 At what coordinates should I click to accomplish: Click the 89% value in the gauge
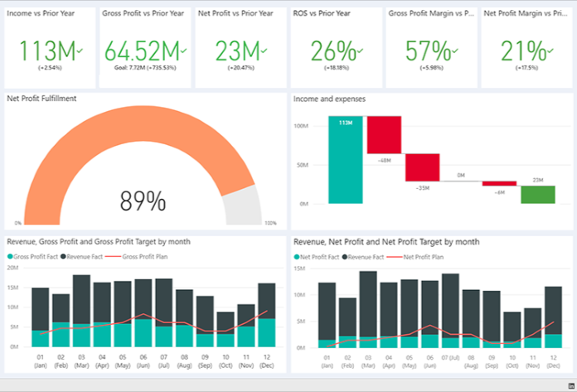[x=142, y=201]
